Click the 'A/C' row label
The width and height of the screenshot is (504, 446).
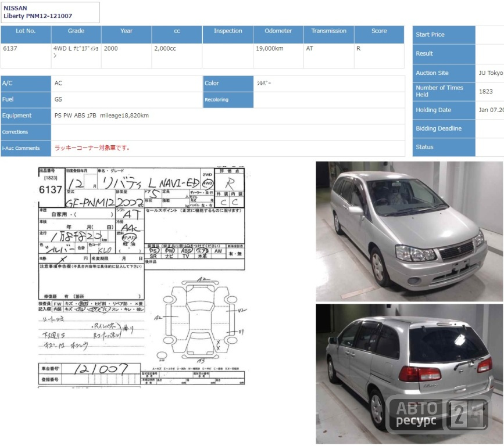[26, 84]
